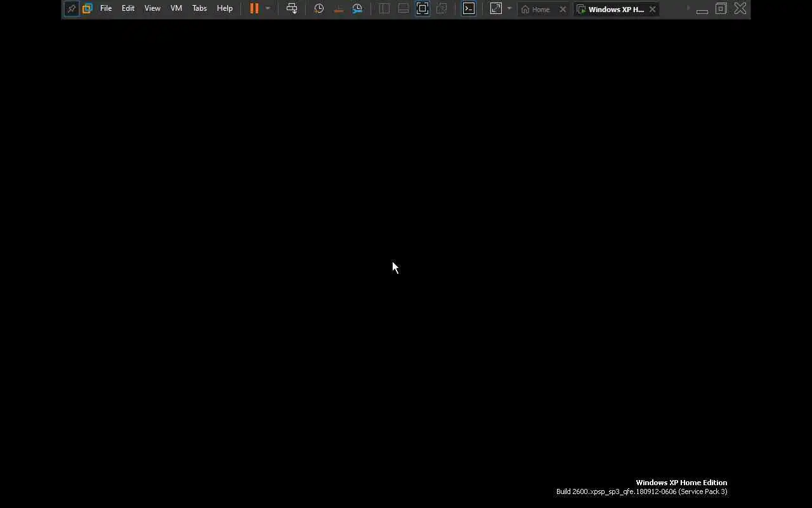
Task: Switch to the Home tab
Action: coord(536,10)
